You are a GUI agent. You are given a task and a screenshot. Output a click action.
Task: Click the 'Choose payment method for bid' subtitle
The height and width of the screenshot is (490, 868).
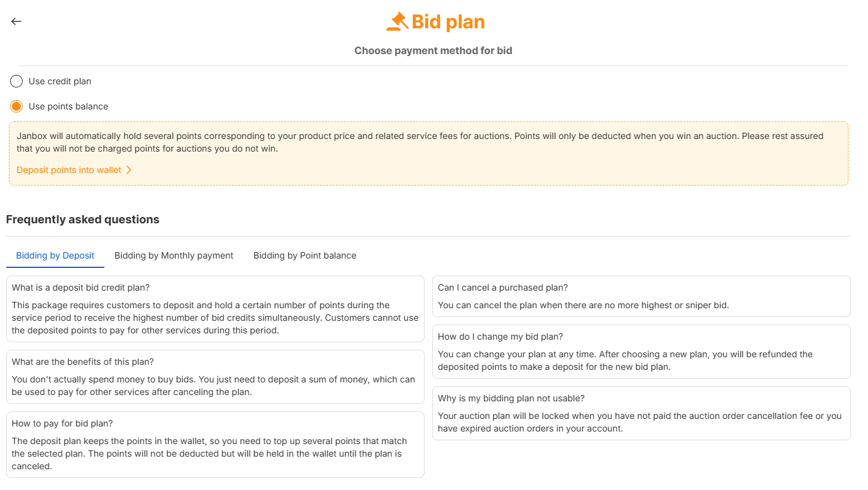tap(433, 51)
